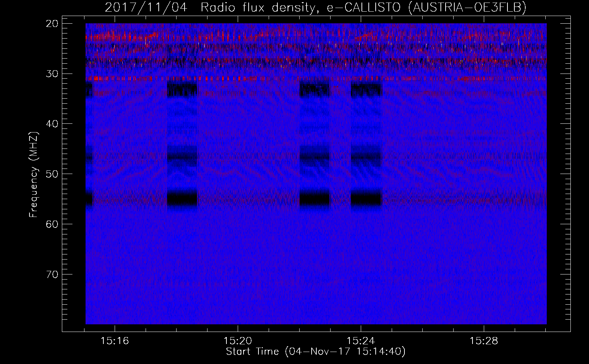This screenshot has height=364, width=589.
Task: Click the 'Frequency (MHZ)' y-axis label
Action: click(x=33, y=175)
